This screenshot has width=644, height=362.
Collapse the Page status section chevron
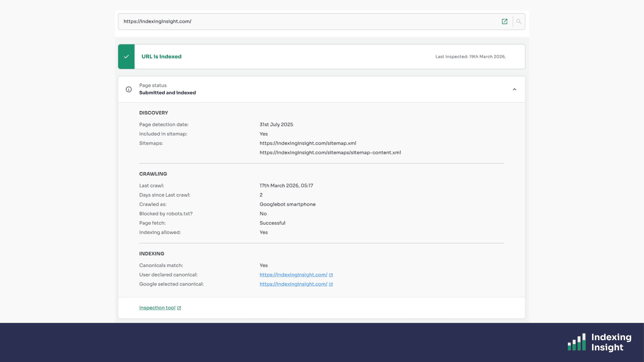(515, 89)
